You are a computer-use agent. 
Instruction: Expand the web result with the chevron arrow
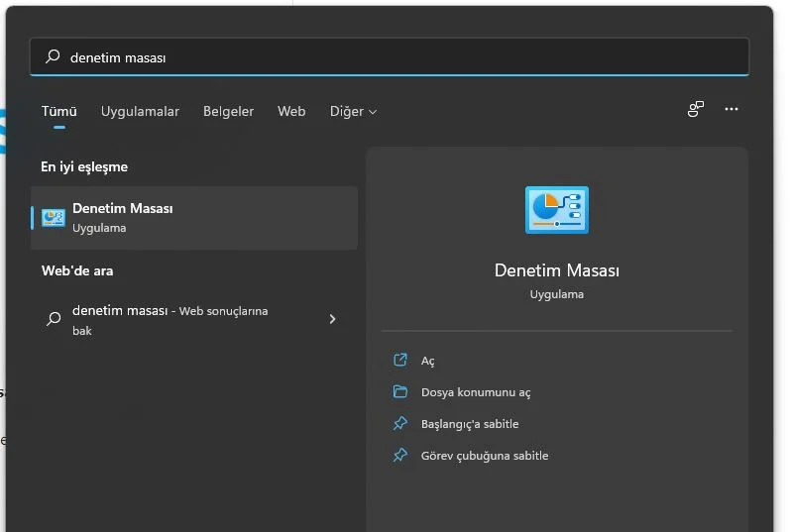point(332,319)
